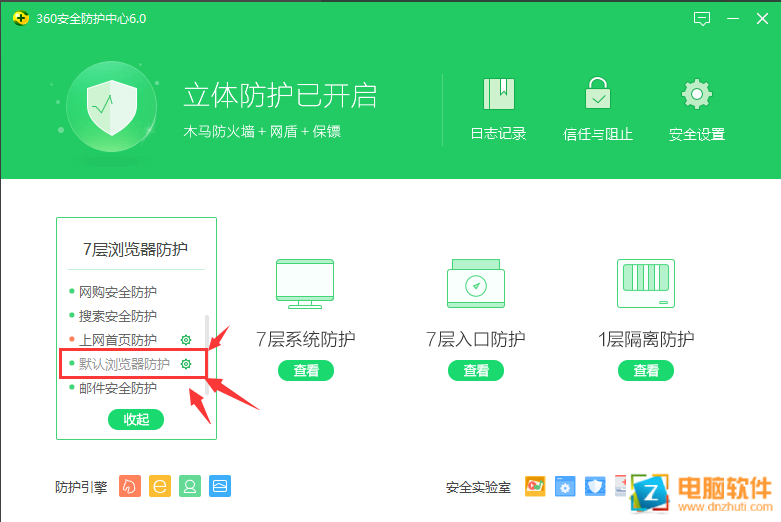Open the 安全设置 gear icon

click(x=696, y=94)
